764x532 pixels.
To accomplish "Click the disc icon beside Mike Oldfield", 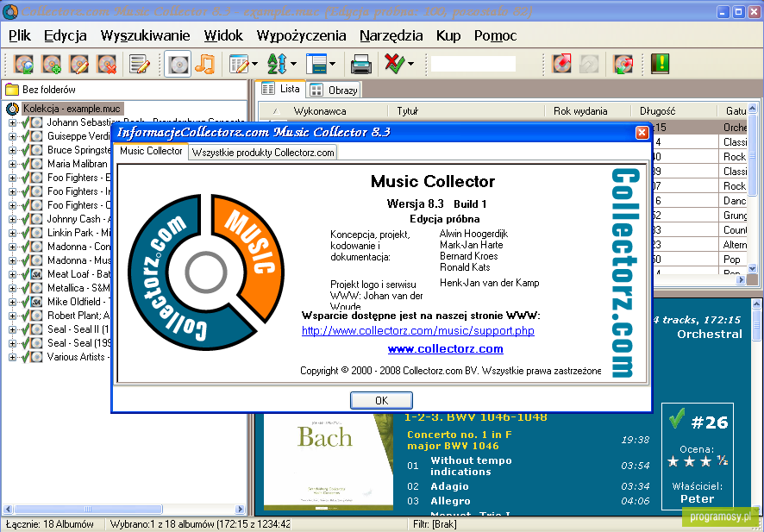I will point(36,302).
